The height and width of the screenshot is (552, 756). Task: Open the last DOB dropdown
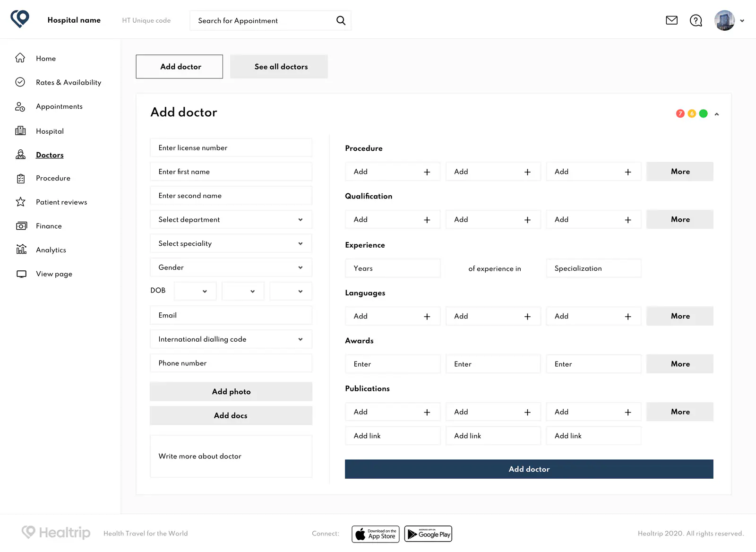tap(291, 291)
